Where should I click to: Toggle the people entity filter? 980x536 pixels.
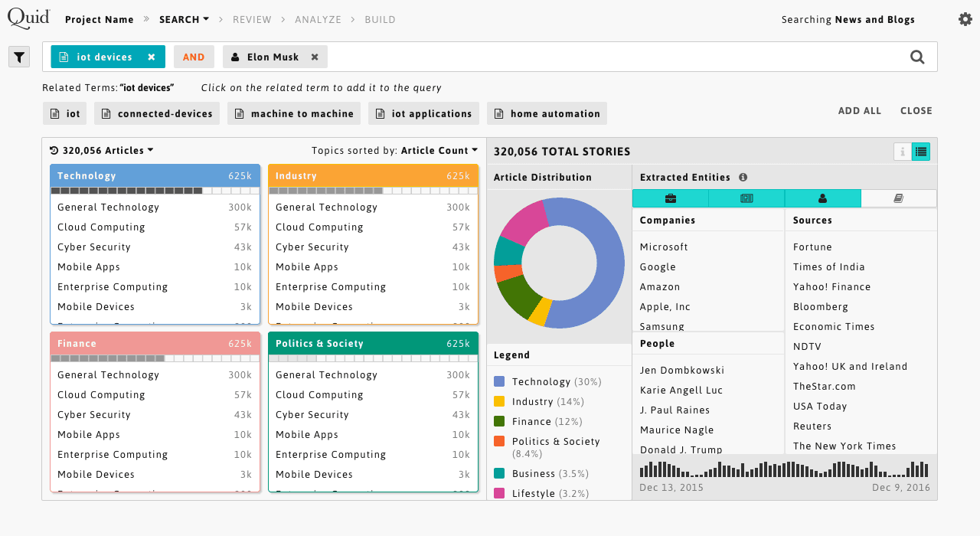(823, 198)
